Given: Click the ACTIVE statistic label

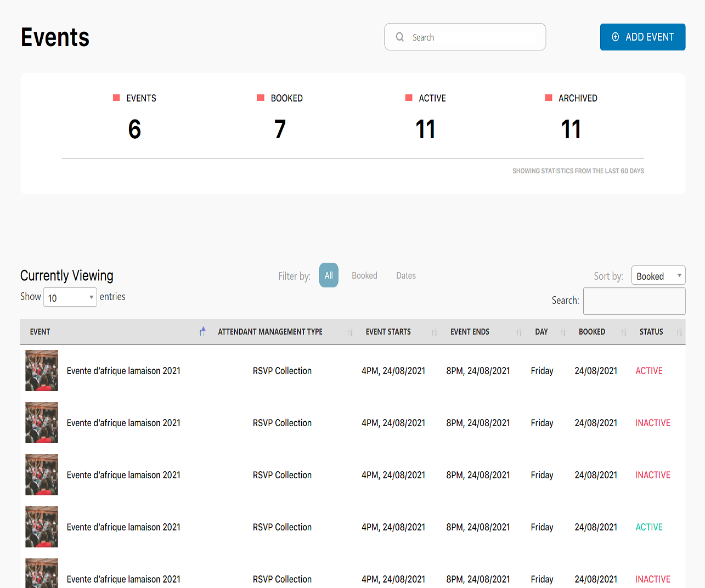Looking at the screenshot, I should tap(432, 98).
